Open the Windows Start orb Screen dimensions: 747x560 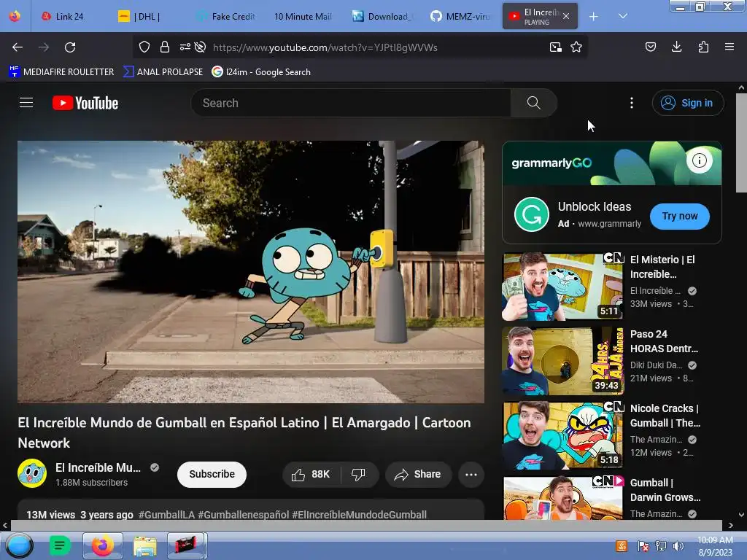(20, 545)
